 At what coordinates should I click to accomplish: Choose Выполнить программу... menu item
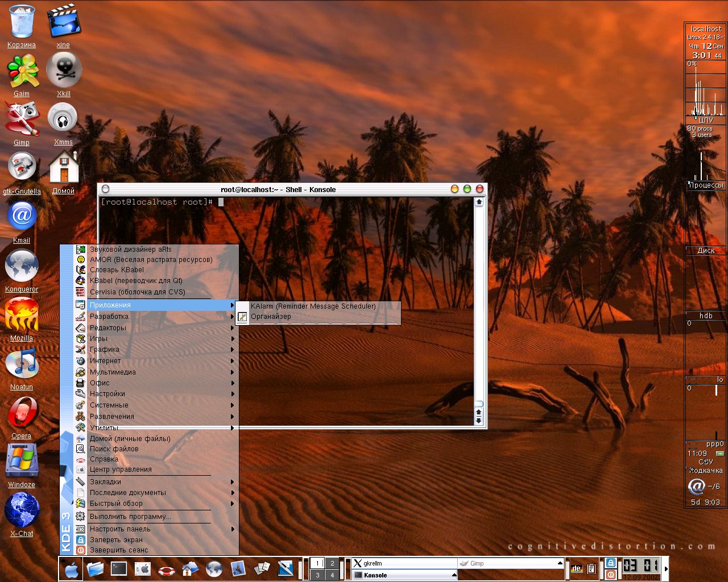coord(156,517)
